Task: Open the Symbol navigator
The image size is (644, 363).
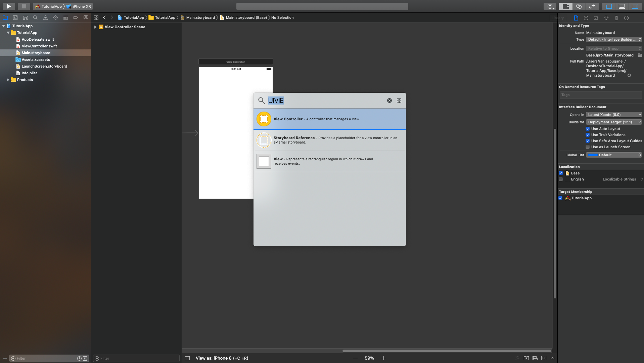Action: click(25, 17)
